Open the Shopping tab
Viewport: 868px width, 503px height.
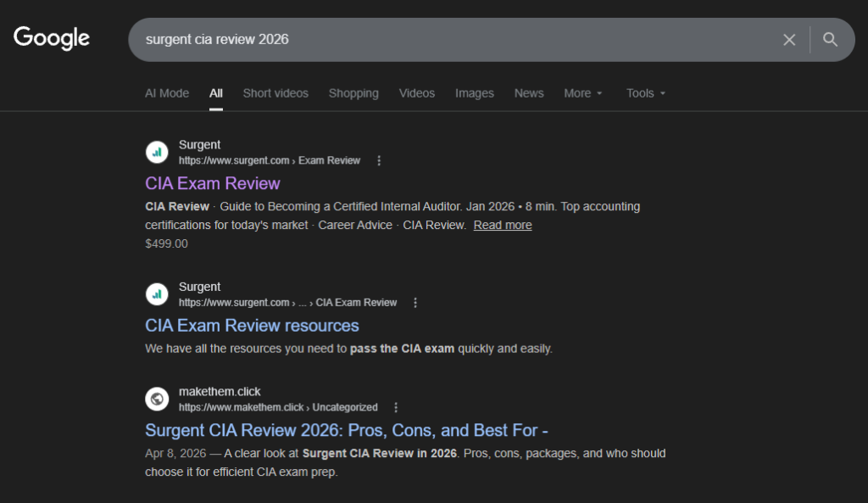coord(353,93)
